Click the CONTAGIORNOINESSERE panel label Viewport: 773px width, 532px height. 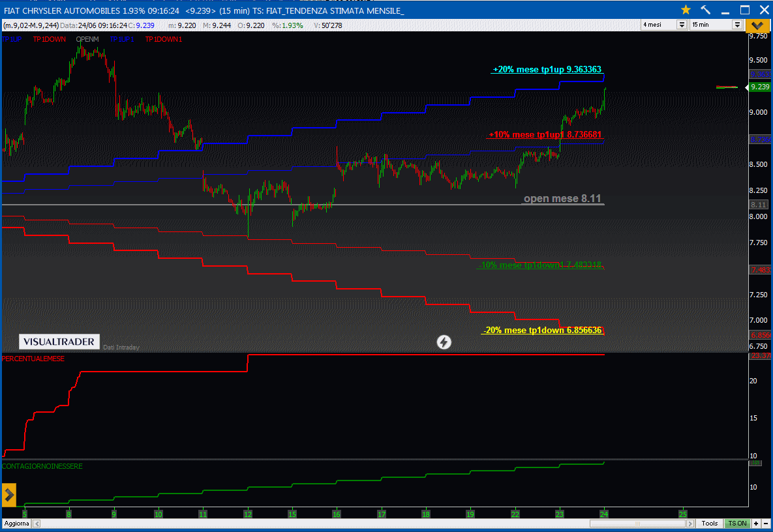pyautogui.click(x=42, y=466)
